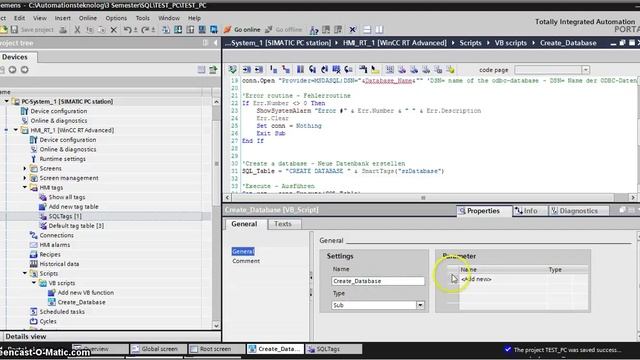Click the Paste icon in main toolbar
The width and height of the screenshot is (640, 360).
pos(102,29)
